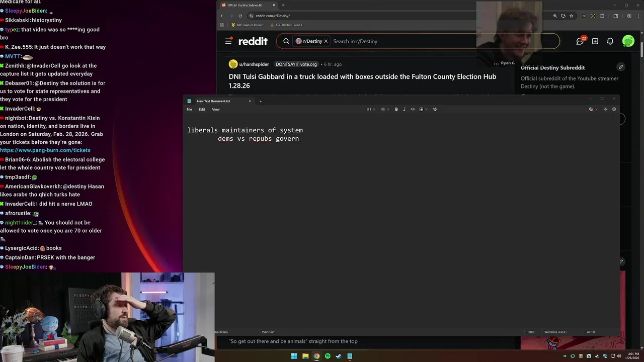The image size is (644, 362).
Task: Reload the reddit page
Action: pyautogui.click(x=240, y=16)
